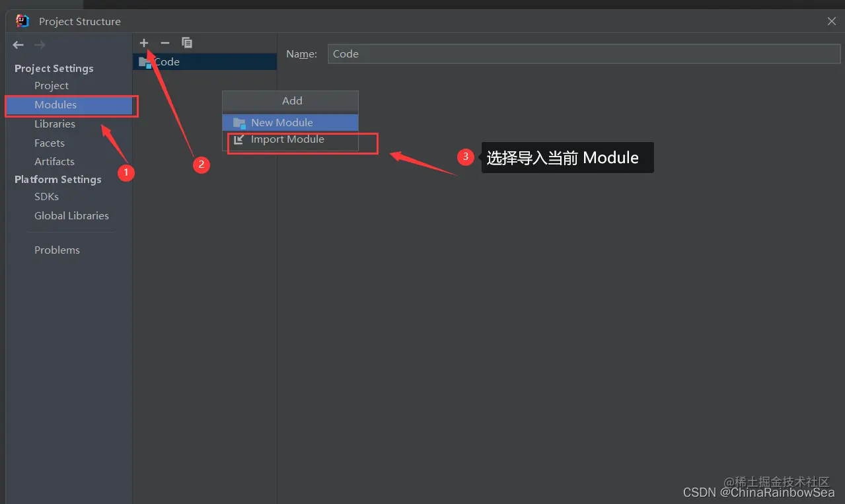Click the Name field containing Code

584,54
